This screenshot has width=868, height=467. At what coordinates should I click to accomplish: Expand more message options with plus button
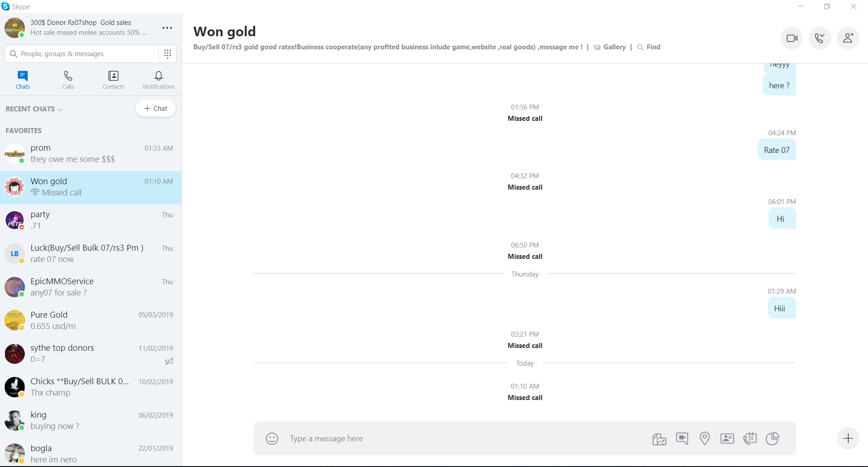point(848,438)
